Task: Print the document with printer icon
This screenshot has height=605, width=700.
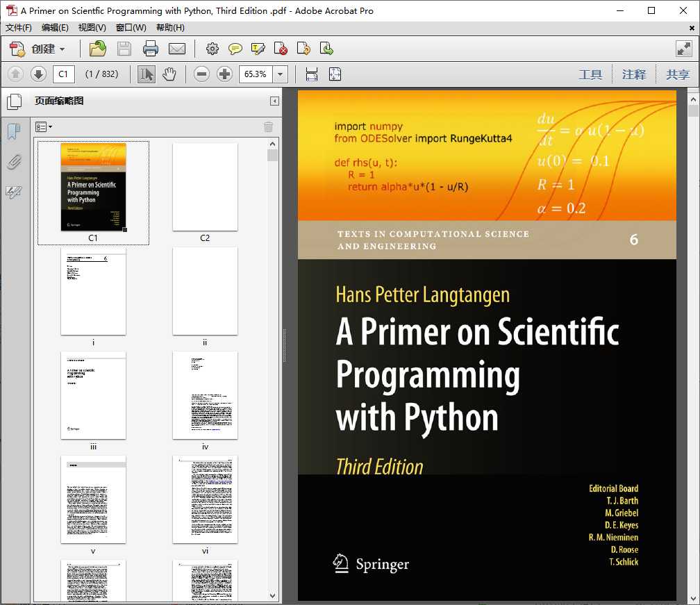Action: pos(151,49)
